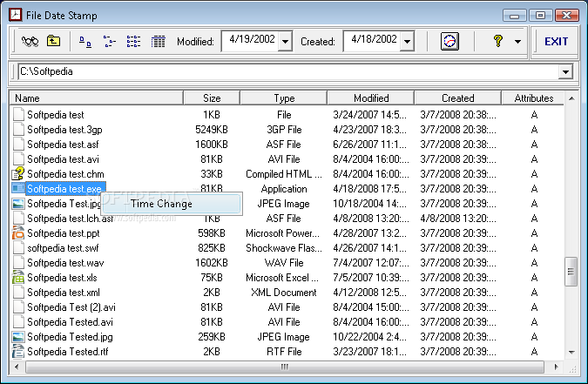588x384 pixels.
Task: Select Softpedia test.avi file
Action: point(63,159)
